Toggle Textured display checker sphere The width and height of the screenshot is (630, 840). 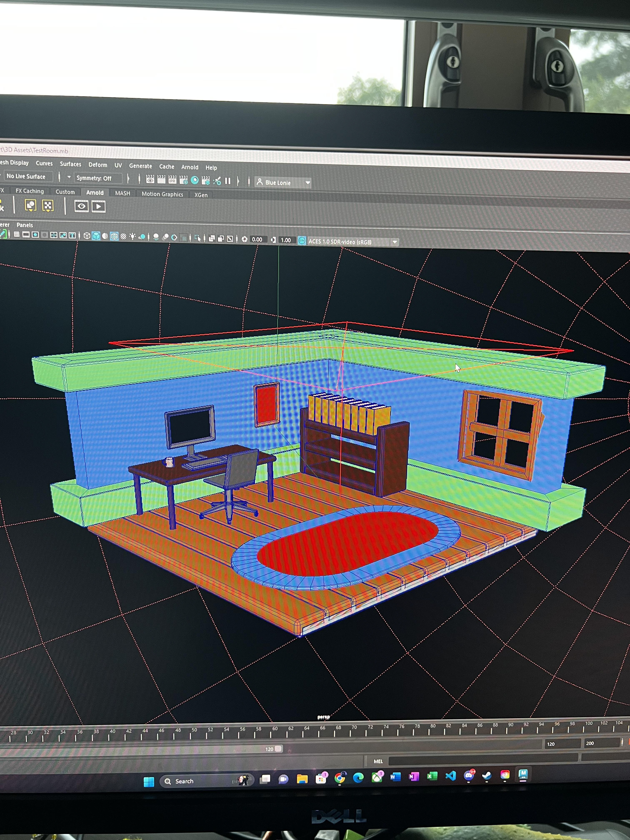(123, 237)
